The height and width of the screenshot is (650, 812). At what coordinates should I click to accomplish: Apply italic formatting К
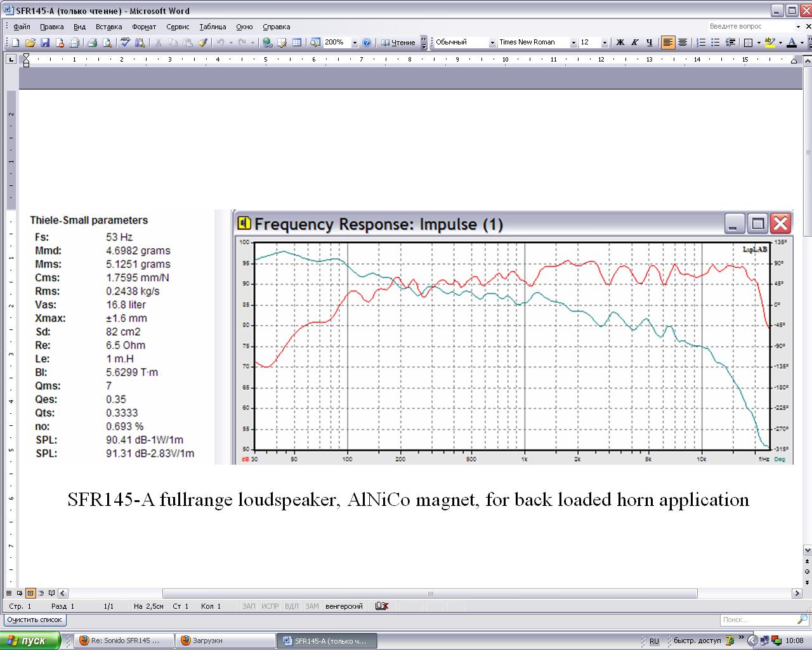(634, 43)
